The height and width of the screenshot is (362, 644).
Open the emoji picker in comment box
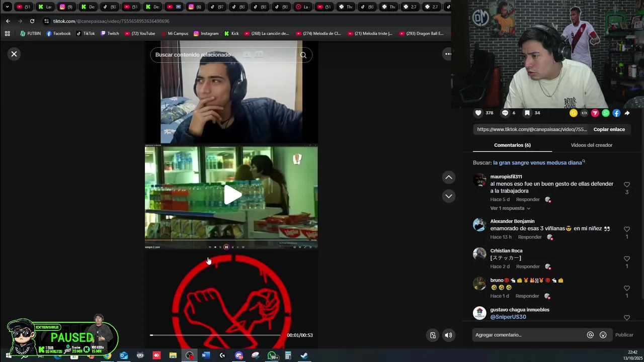tap(603, 335)
